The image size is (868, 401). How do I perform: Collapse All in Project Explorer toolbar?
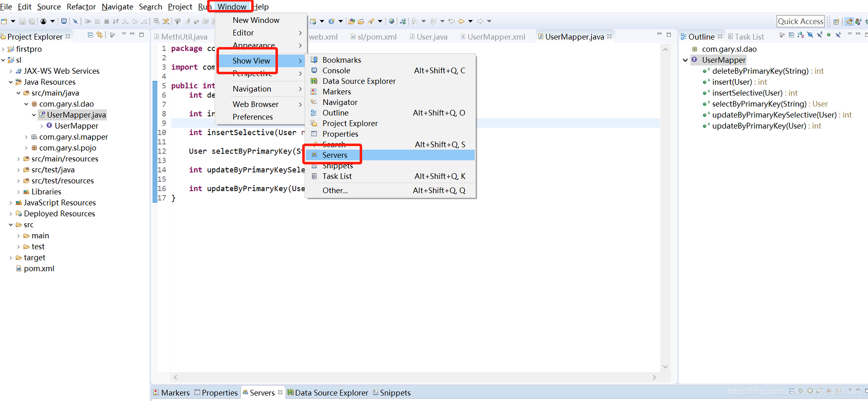click(x=91, y=35)
